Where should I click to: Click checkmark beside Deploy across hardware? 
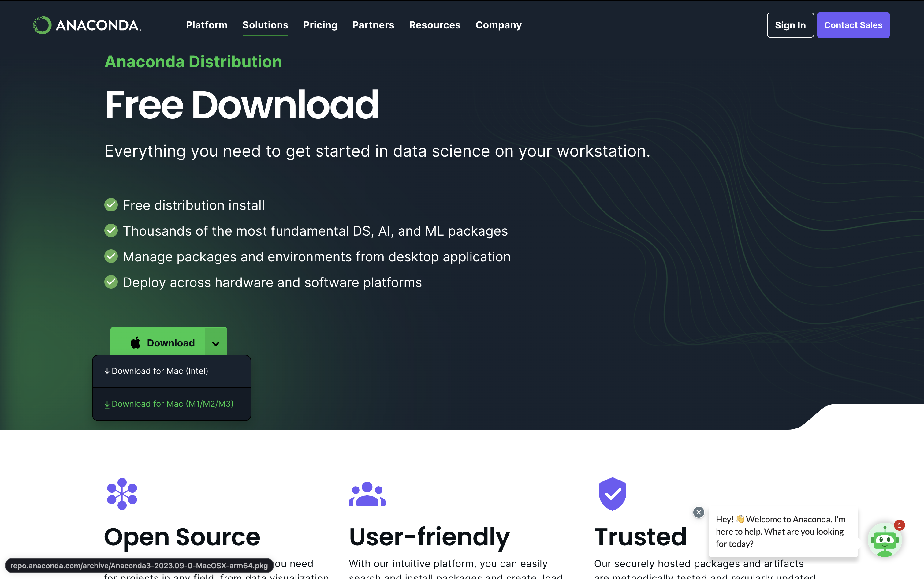(111, 282)
